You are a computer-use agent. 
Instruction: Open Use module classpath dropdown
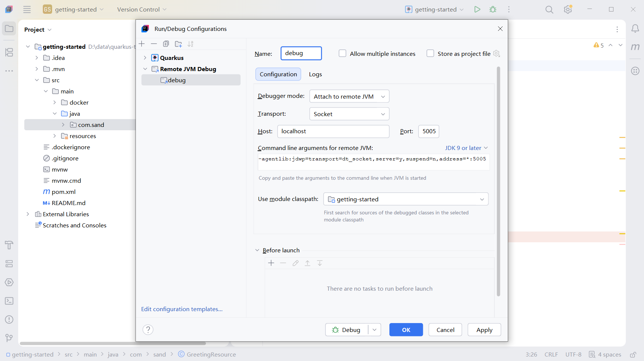tap(406, 199)
